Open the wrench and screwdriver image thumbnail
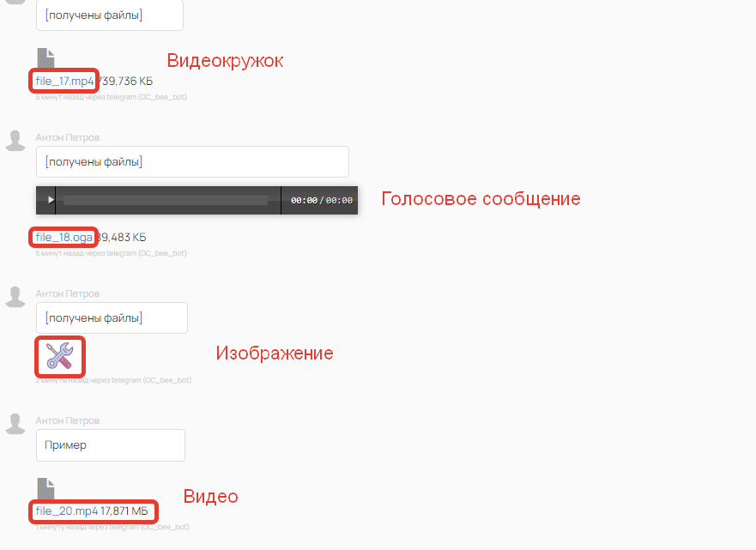The height and width of the screenshot is (550, 756). [60, 356]
